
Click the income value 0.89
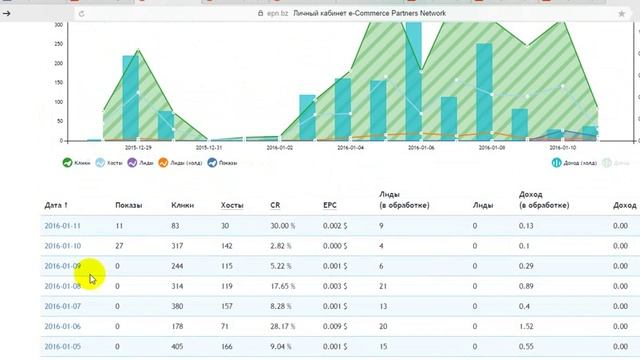click(x=526, y=286)
